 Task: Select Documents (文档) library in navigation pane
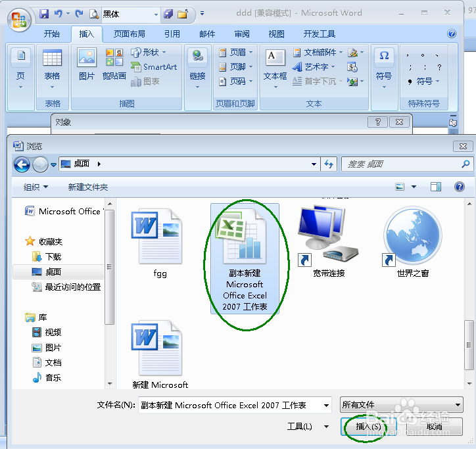[47, 363]
